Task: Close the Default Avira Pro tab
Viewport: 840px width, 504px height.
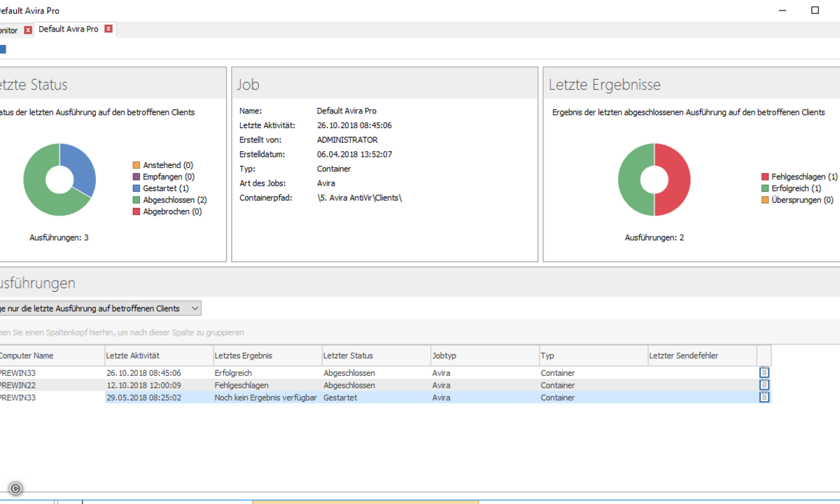Action: [x=108, y=29]
